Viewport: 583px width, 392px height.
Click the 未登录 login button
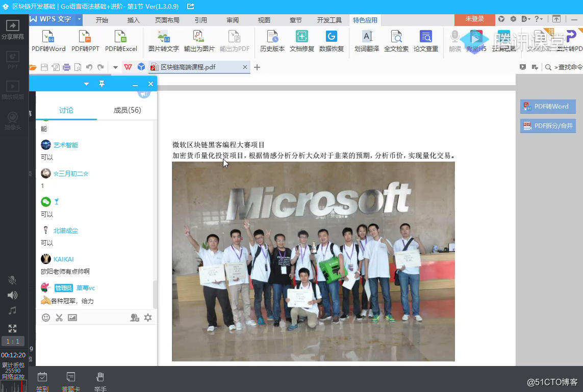pyautogui.click(x=475, y=19)
